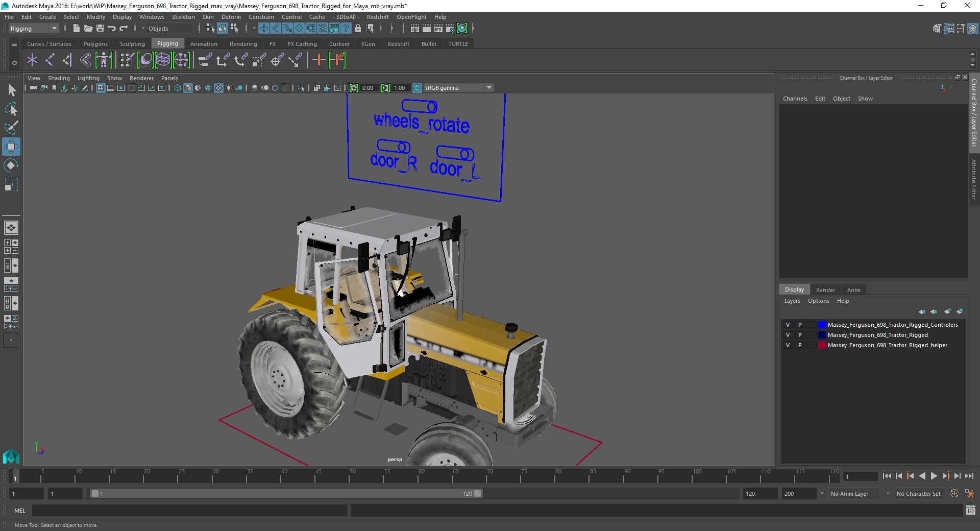Click the red Rigged_helper layer color swatch

[822, 345]
